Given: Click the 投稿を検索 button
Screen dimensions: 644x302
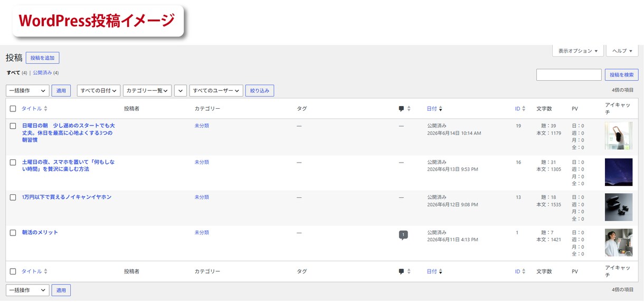Looking at the screenshot, I should click(x=621, y=75).
